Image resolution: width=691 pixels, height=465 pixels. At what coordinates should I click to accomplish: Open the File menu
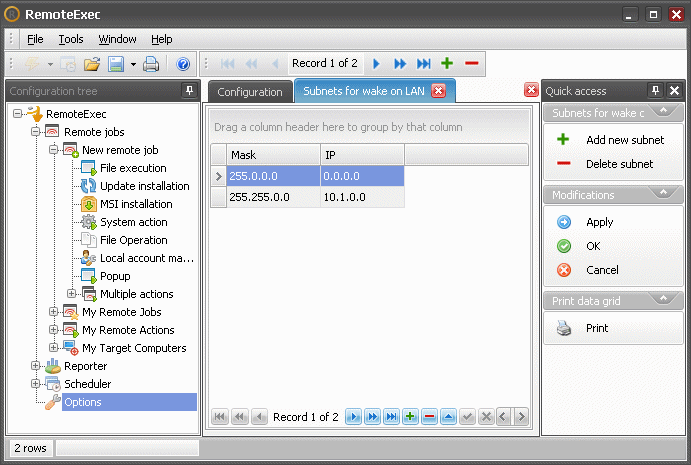coord(35,39)
